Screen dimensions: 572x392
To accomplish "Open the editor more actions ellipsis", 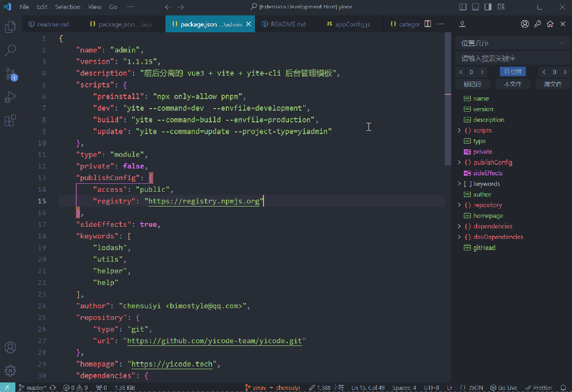I will [441, 24].
